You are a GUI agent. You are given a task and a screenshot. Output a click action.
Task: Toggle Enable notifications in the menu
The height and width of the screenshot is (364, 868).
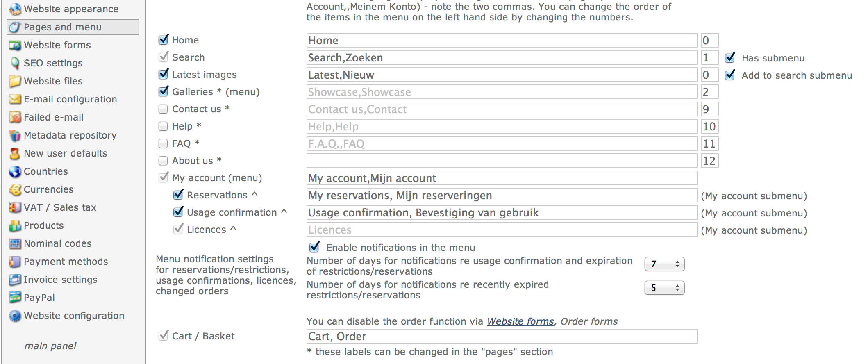(314, 247)
